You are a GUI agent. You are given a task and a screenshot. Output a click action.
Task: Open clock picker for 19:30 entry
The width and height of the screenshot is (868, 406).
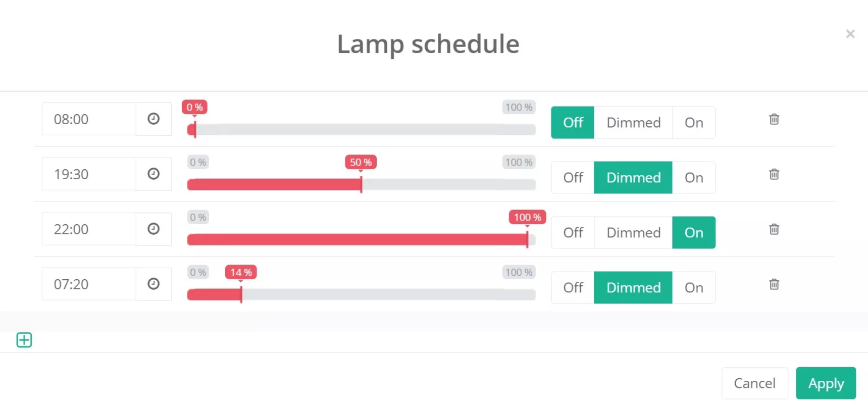tap(154, 174)
